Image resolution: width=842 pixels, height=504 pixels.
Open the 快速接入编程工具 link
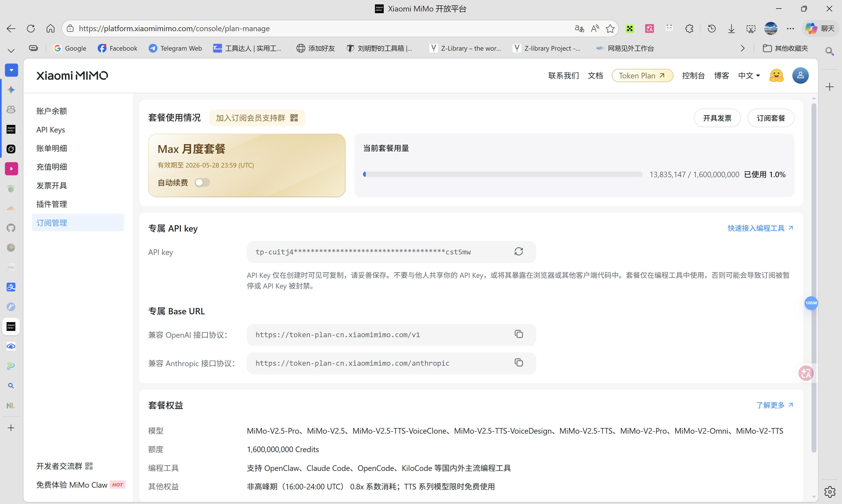click(x=760, y=228)
